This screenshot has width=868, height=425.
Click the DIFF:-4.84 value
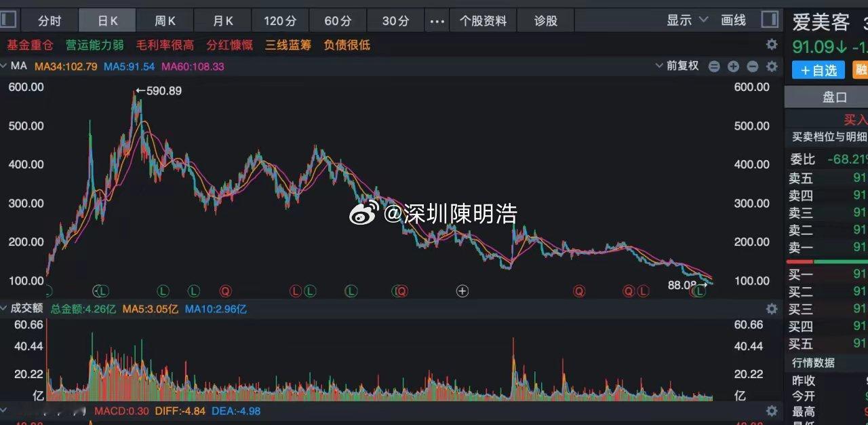click(179, 411)
